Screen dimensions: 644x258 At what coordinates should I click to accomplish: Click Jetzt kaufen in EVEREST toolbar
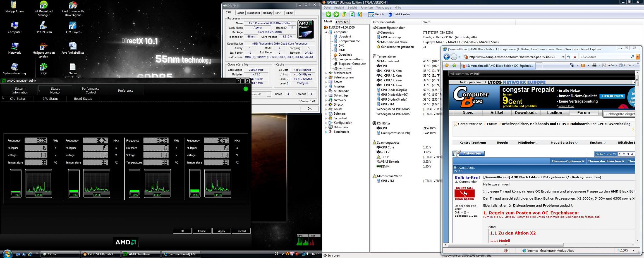tap(399, 14)
